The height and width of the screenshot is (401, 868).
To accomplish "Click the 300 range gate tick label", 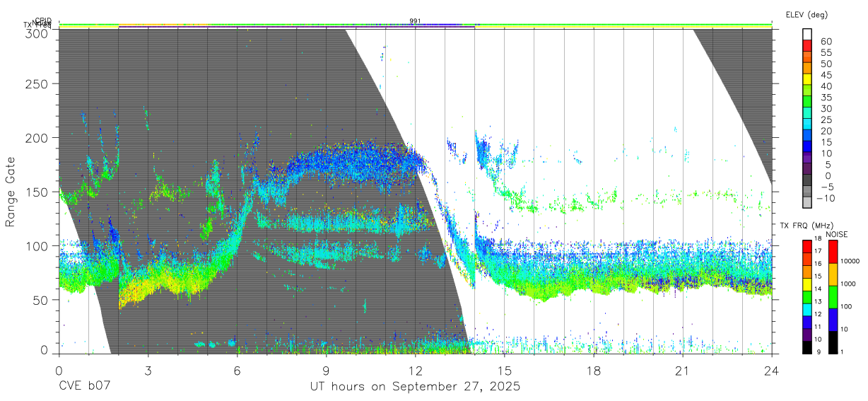I will pyautogui.click(x=37, y=33).
